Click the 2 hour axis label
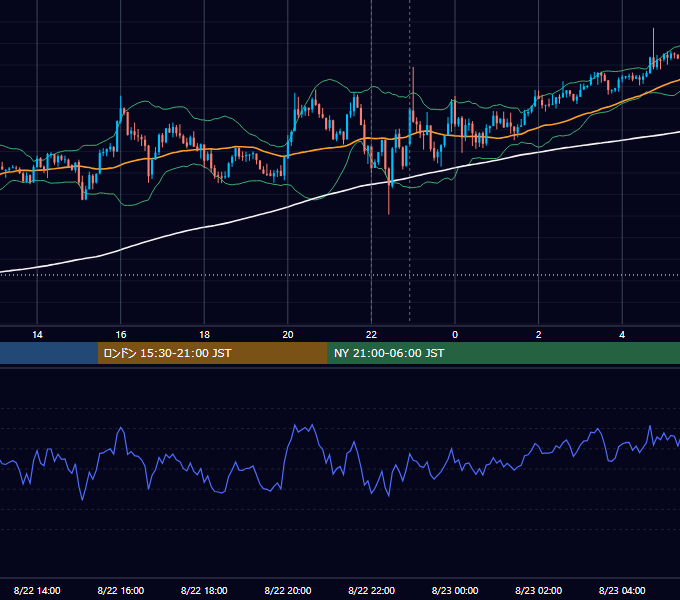Viewport: 680px width, 600px height. [x=539, y=335]
